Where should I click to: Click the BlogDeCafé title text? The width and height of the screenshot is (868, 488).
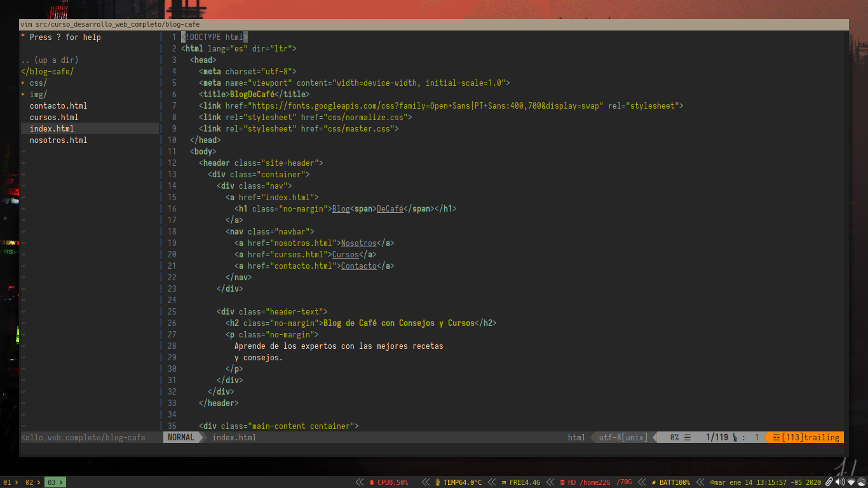point(252,94)
